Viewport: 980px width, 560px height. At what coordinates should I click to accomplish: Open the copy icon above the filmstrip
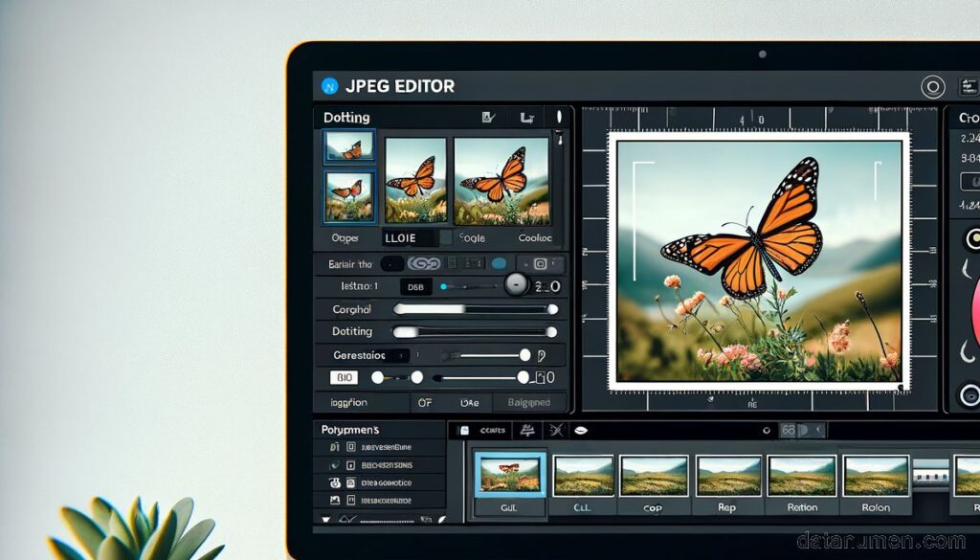463,430
